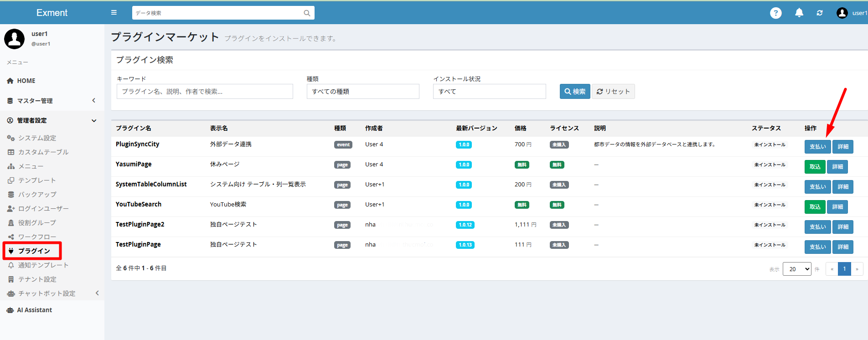Click 詳細 for SystemTableColumnList
The height and width of the screenshot is (340, 868).
(x=843, y=187)
